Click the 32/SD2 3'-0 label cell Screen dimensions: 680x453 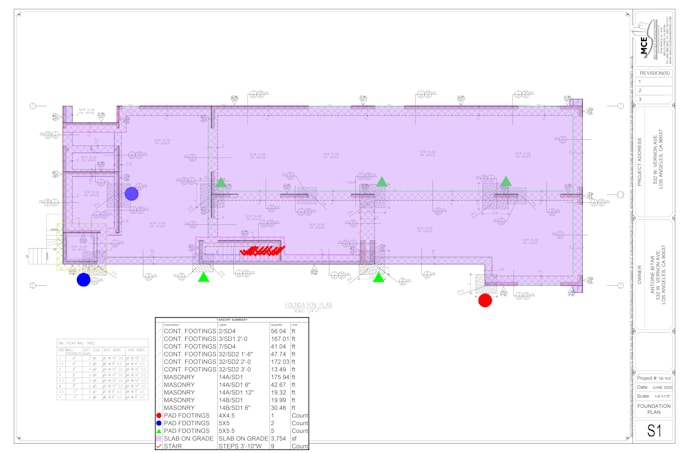(x=235, y=369)
